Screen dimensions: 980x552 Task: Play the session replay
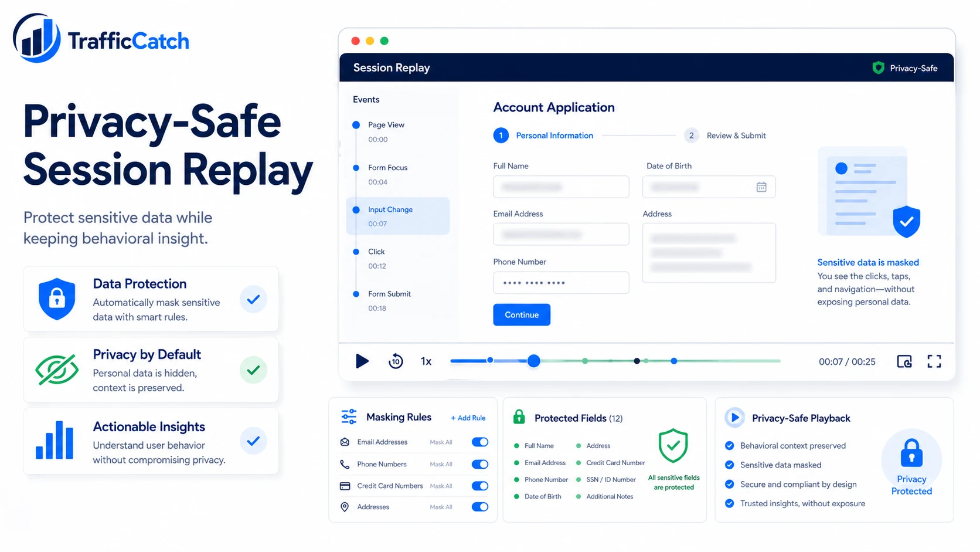(362, 361)
